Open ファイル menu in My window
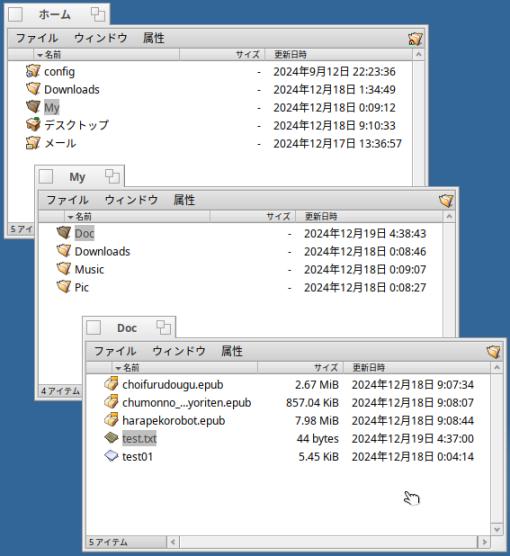The image size is (510, 556). [67, 200]
